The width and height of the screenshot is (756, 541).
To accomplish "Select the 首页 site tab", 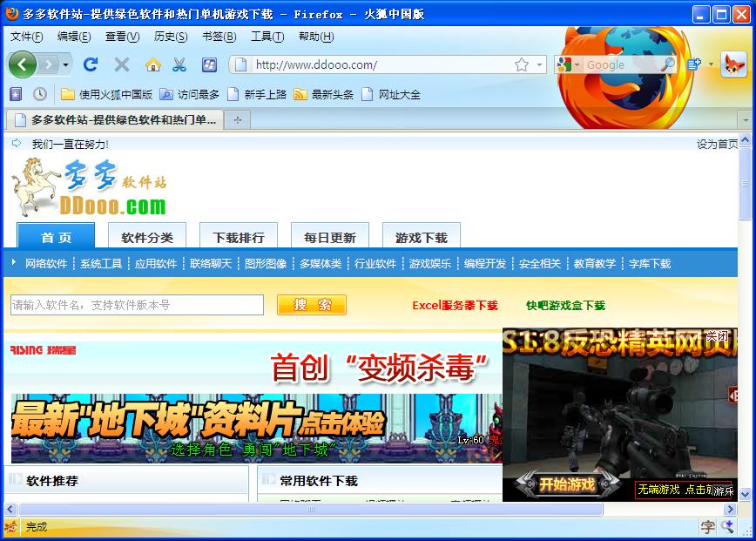I will coord(56,236).
